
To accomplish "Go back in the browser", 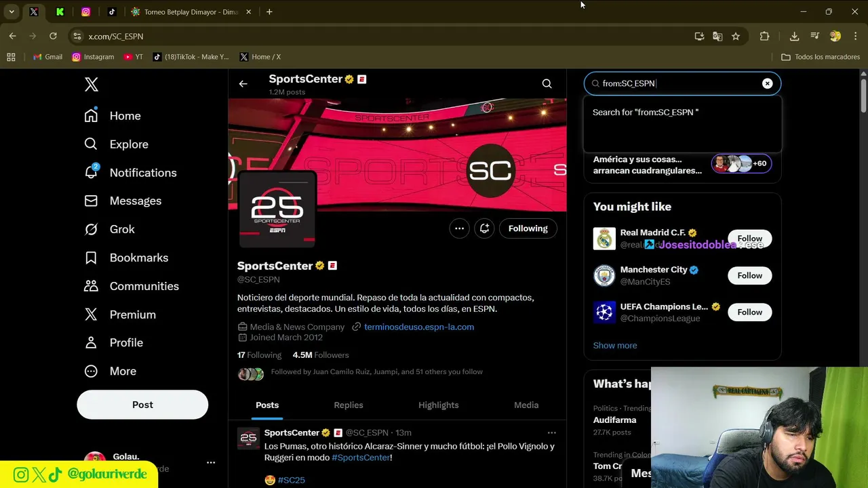I will coord(12,36).
